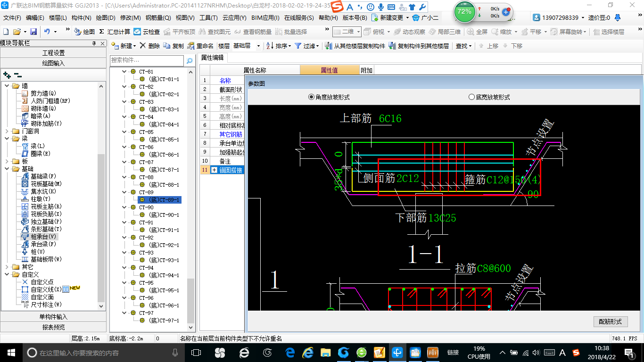The width and height of the screenshot is (644, 362).
Task: Click 复制构件到其他楼层 button
Action: (x=419, y=46)
